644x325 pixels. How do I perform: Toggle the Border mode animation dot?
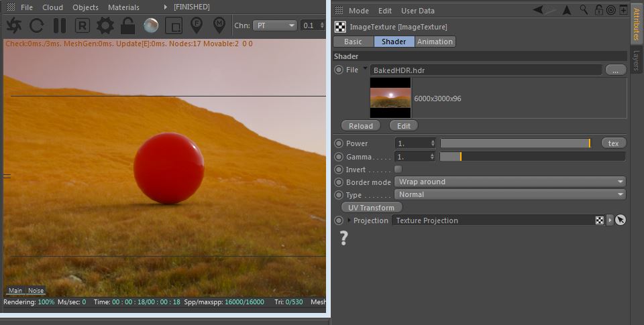(338, 182)
